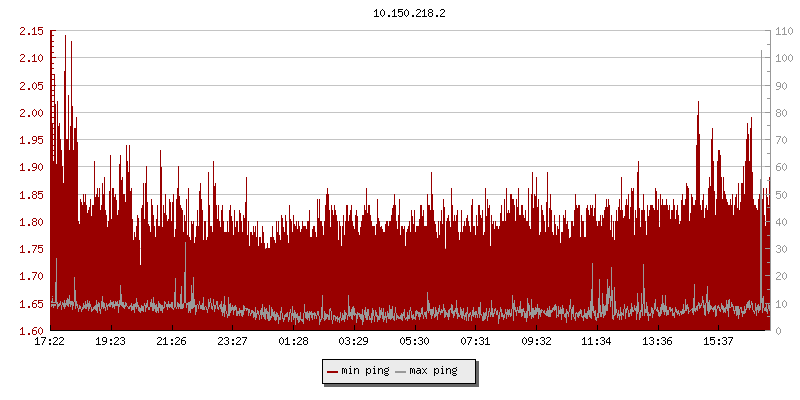
Task: Select the 1.60 left axis value
Action: point(32,331)
